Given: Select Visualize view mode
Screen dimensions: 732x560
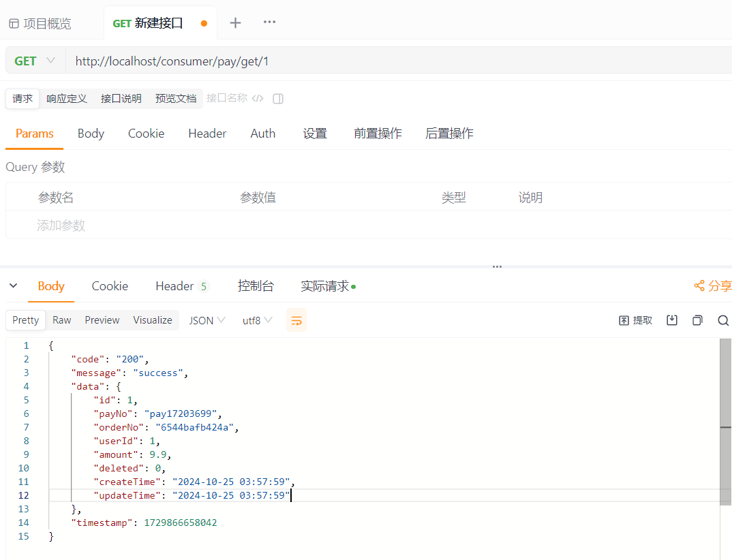Looking at the screenshot, I should (153, 320).
